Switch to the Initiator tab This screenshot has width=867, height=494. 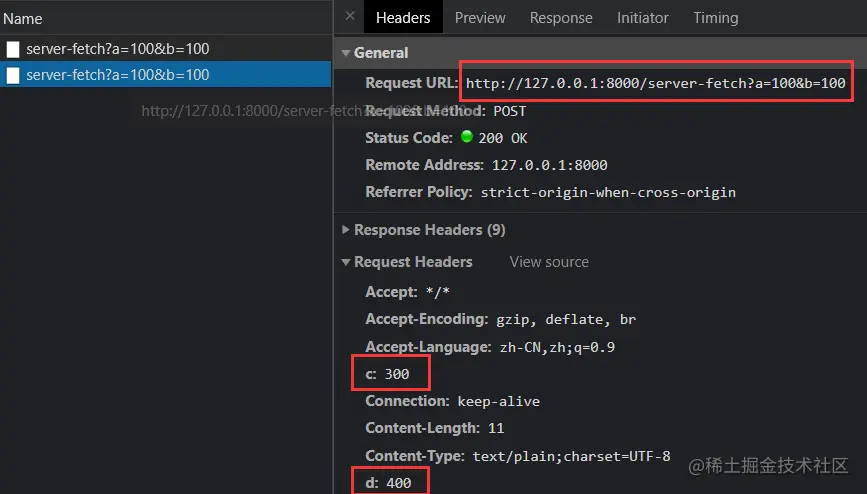[643, 18]
